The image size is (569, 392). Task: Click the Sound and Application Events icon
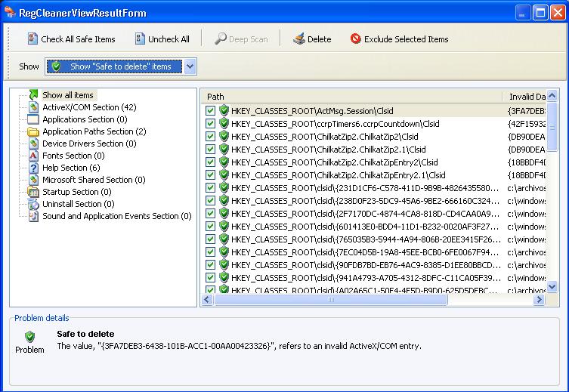click(x=33, y=216)
